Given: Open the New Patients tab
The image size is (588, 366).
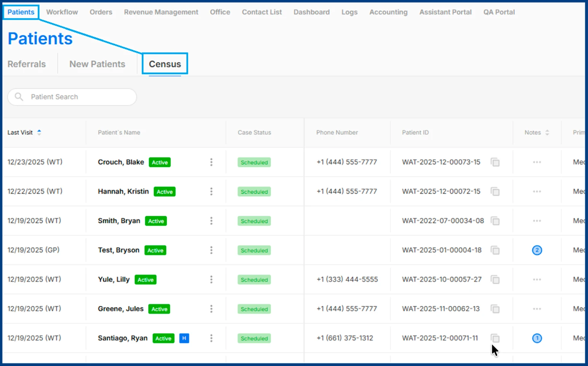Looking at the screenshot, I should 97,64.
